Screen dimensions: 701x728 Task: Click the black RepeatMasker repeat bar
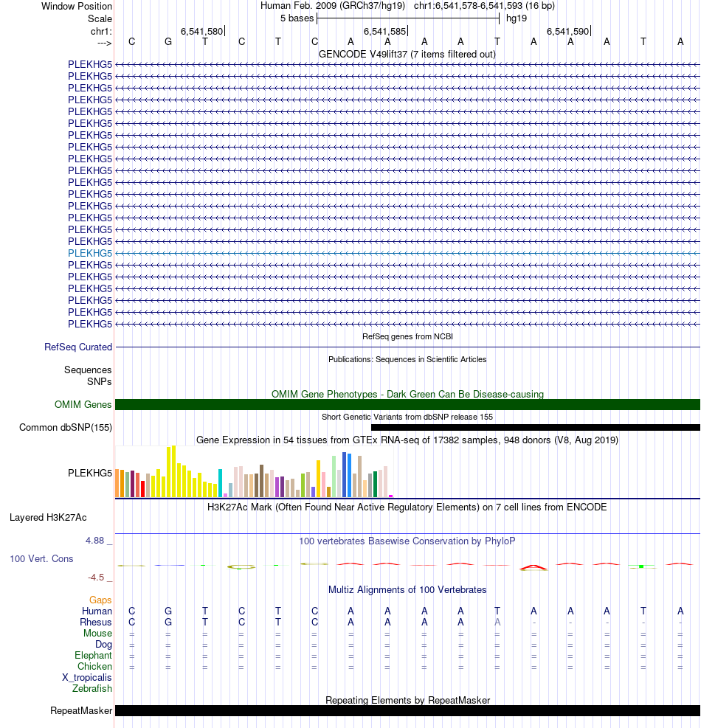tap(407, 711)
